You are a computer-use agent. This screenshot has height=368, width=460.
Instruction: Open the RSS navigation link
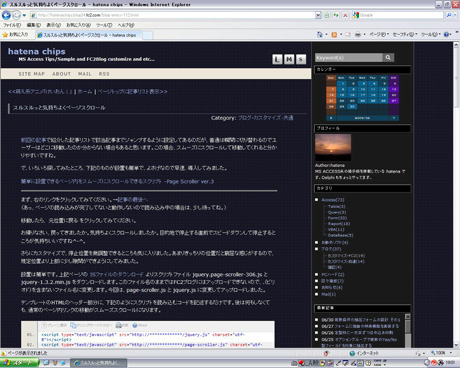[104, 74]
